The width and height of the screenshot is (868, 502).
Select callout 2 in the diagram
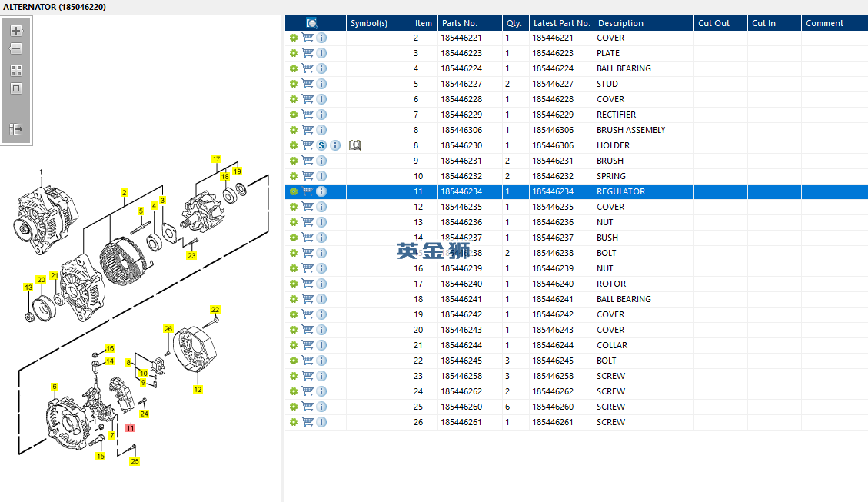(124, 193)
